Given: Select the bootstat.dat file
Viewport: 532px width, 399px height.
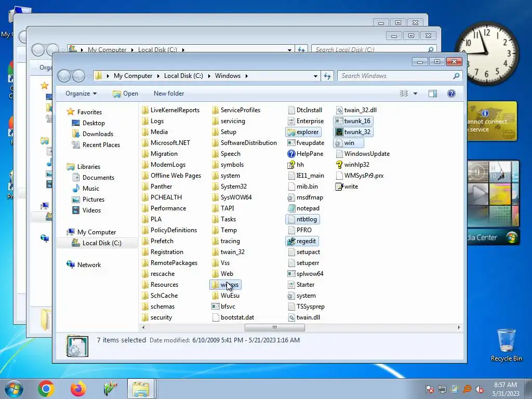Looking at the screenshot, I should click(233, 317).
